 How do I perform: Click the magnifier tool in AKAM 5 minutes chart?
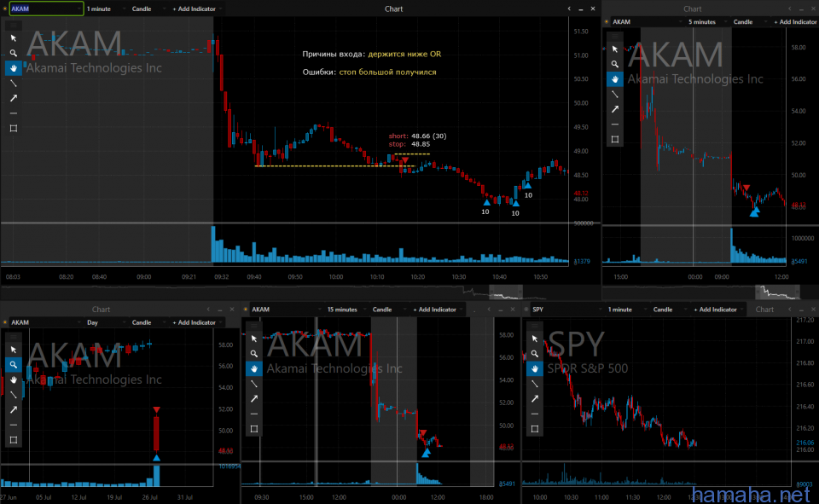(x=615, y=64)
